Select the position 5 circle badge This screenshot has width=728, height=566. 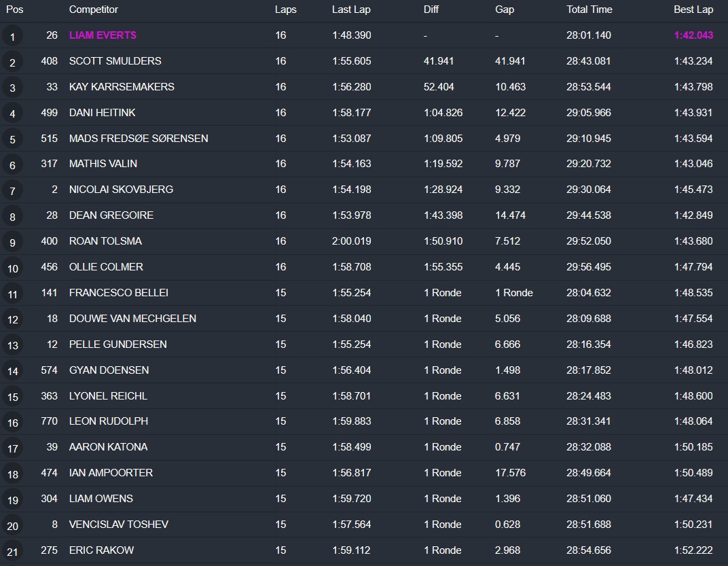[12, 139]
